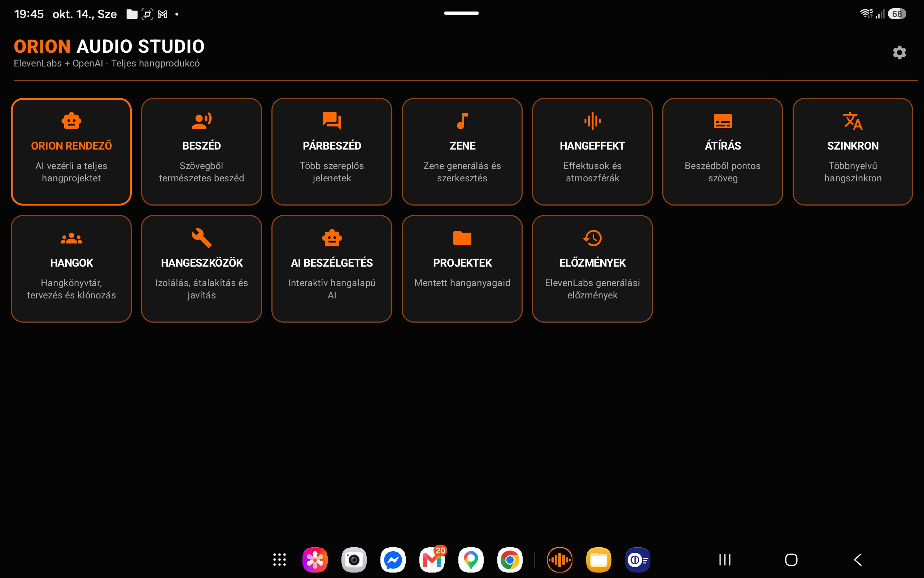Open the ZENE card title
The height and width of the screenshot is (578, 924).
tap(462, 146)
